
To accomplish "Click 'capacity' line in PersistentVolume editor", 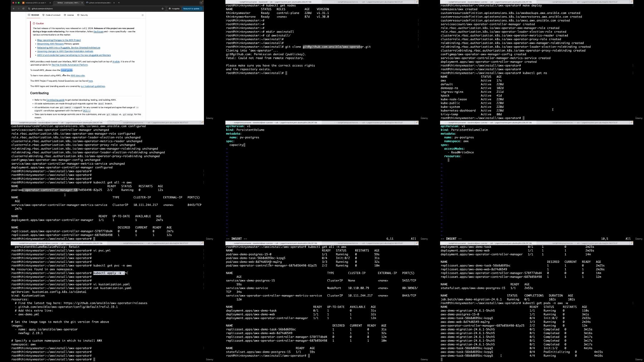I will [x=236, y=145].
